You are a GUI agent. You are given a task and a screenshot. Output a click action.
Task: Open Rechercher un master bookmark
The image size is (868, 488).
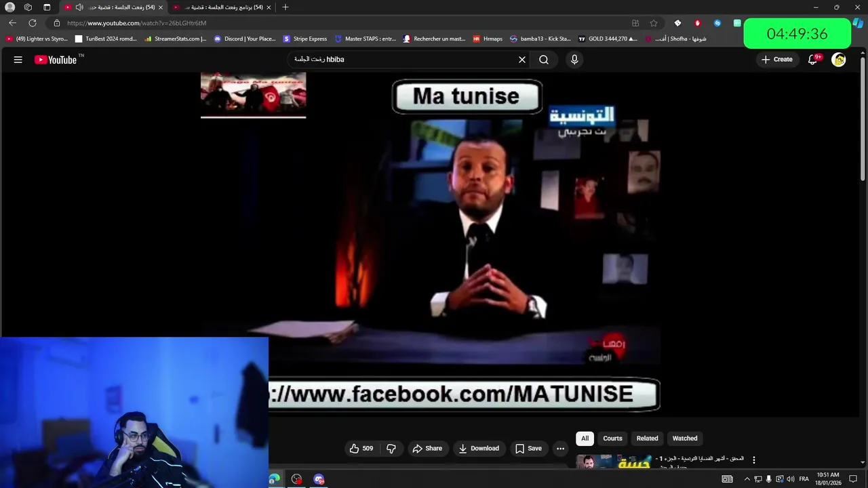pos(434,39)
